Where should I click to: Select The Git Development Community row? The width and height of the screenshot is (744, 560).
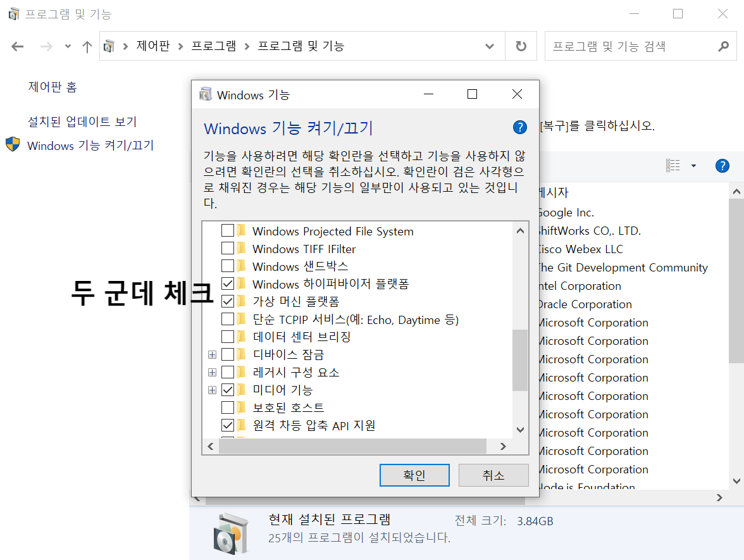pos(624,268)
